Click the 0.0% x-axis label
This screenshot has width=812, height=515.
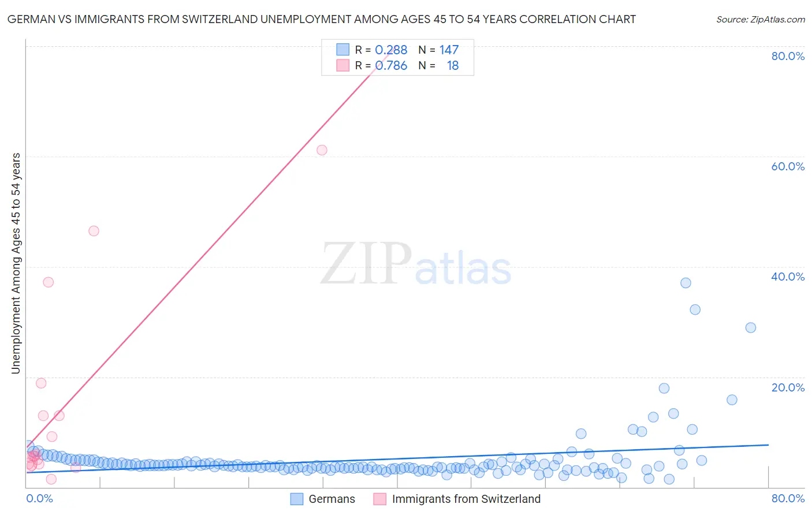click(x=39, y=498)
